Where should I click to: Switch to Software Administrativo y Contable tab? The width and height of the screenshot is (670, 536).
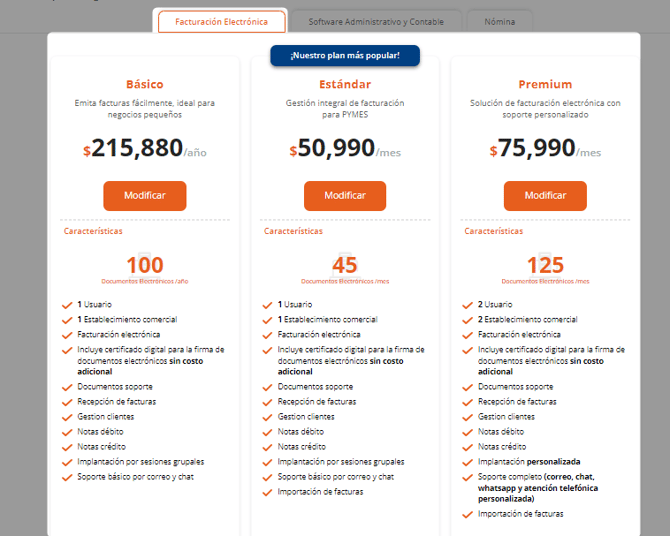(x=376, y=22)
